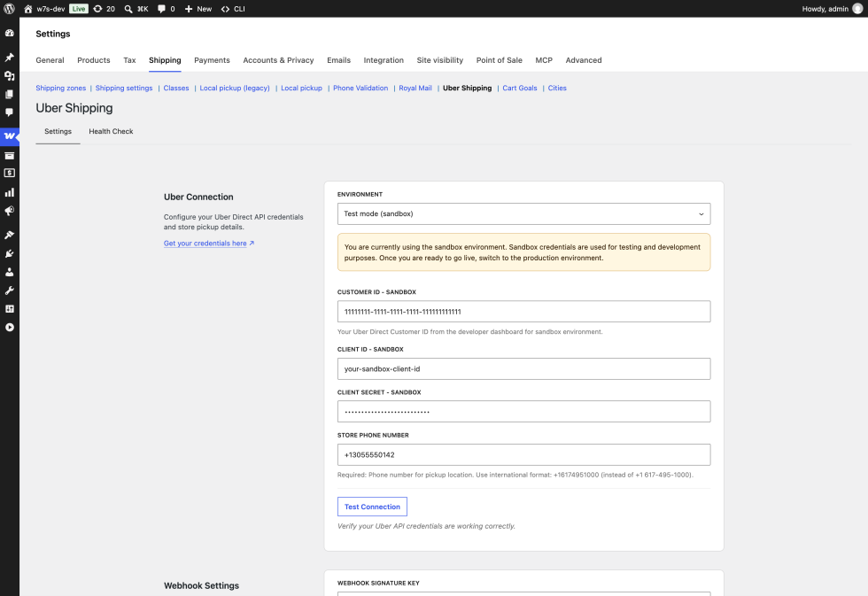
Task: Open Marketing megaphone icon
Action: (10, 211)
